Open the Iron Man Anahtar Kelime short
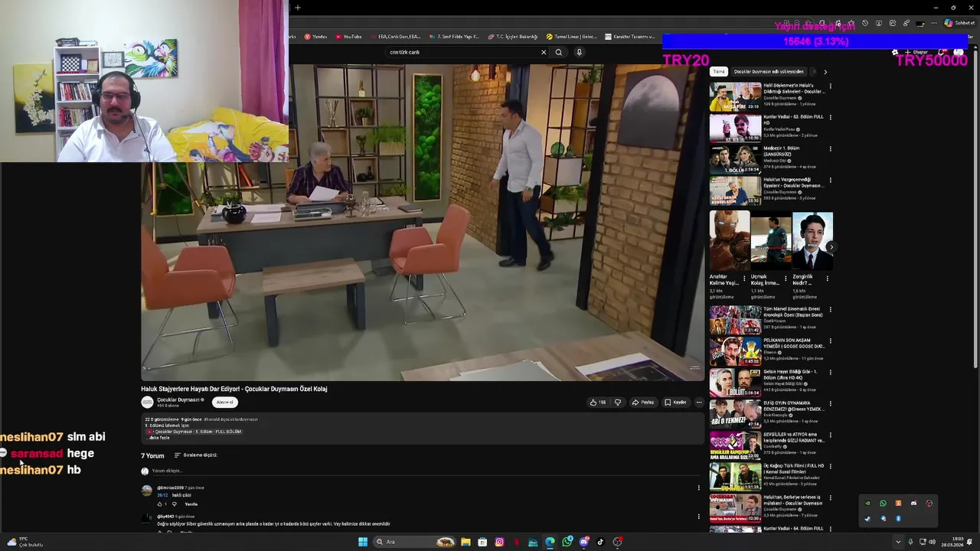 (729, 241)
